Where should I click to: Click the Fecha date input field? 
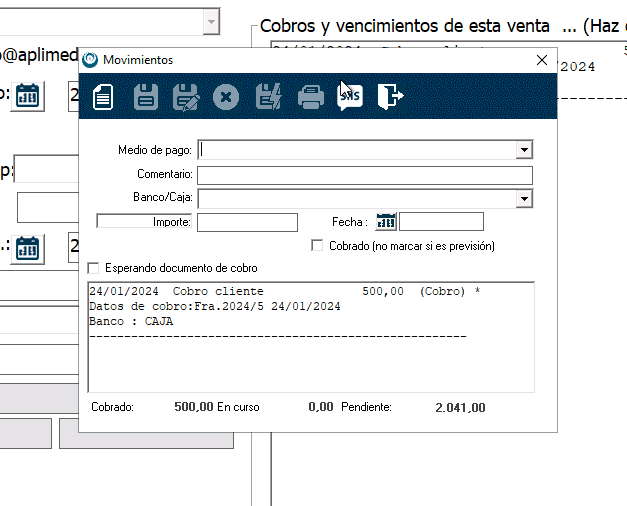click(441, 222)
